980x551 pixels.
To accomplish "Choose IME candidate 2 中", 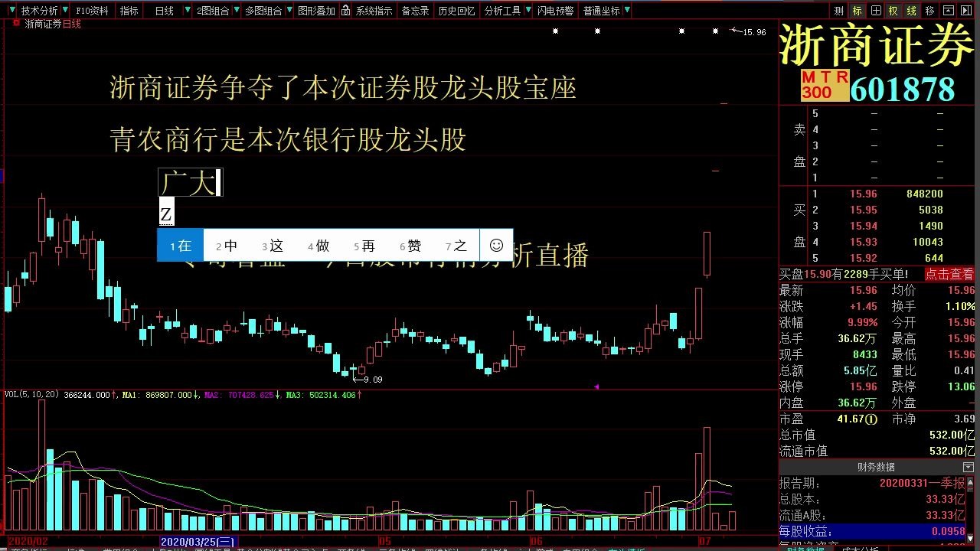I will point(227,246).
